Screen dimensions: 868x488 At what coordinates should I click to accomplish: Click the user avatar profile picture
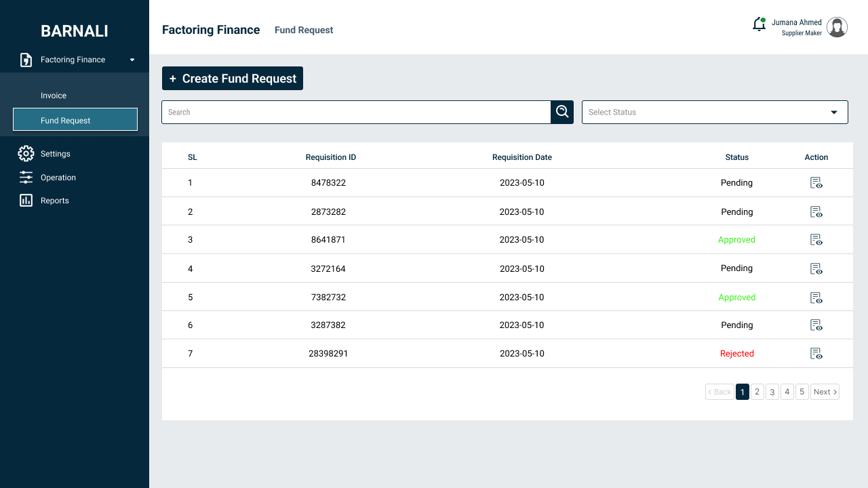[837, 27]
